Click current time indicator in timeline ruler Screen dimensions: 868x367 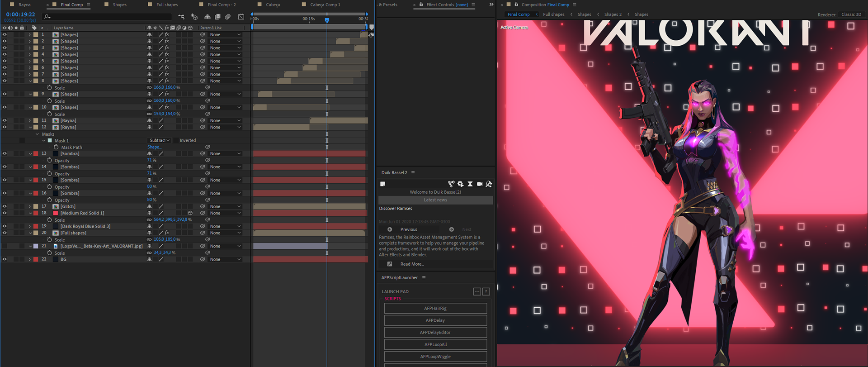pyautogui.click(x=327, y=20)
